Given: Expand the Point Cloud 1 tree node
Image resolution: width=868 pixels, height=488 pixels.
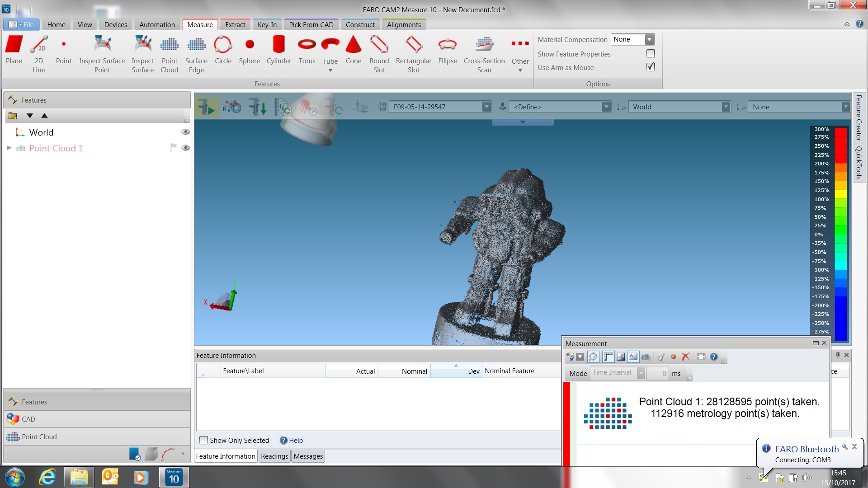Looking at the screenshot, I should [x=9, y=148].
